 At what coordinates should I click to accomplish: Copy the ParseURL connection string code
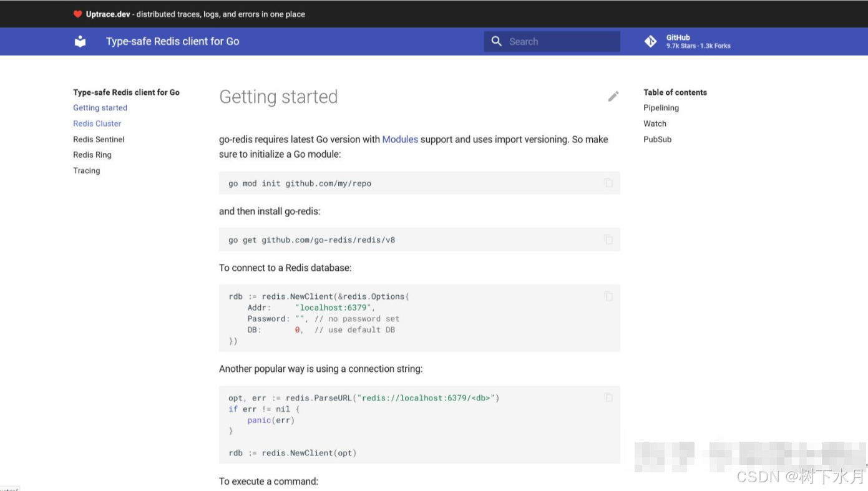608,397
